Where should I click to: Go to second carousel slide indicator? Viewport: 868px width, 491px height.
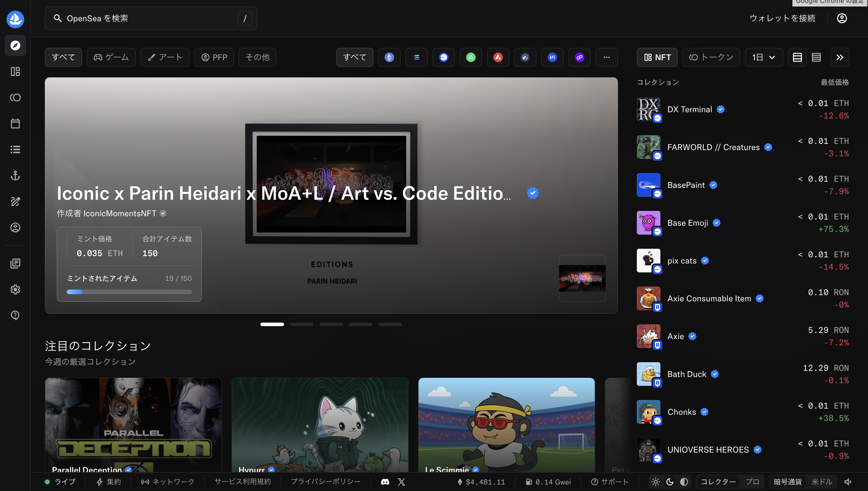[301, 324]
